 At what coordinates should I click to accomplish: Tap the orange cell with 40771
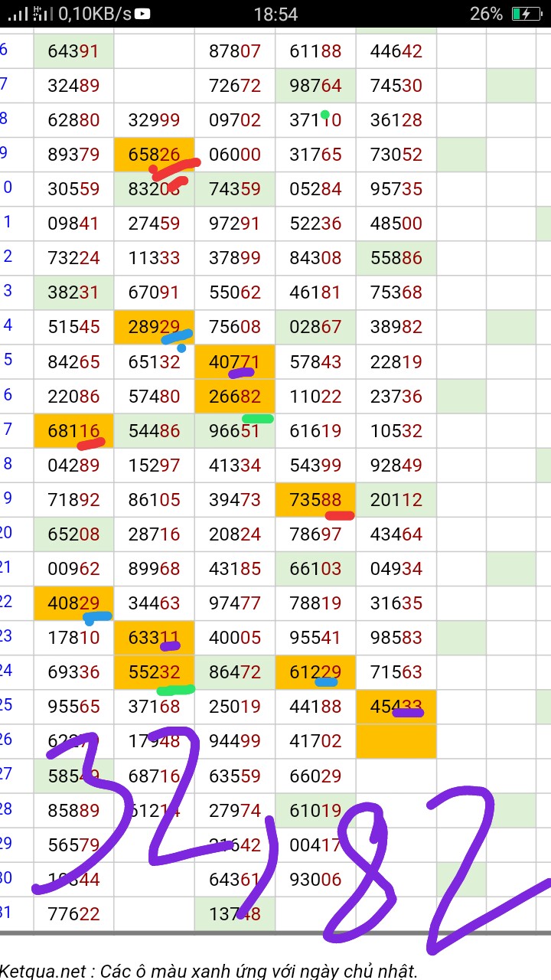click(x=234, y=361)
